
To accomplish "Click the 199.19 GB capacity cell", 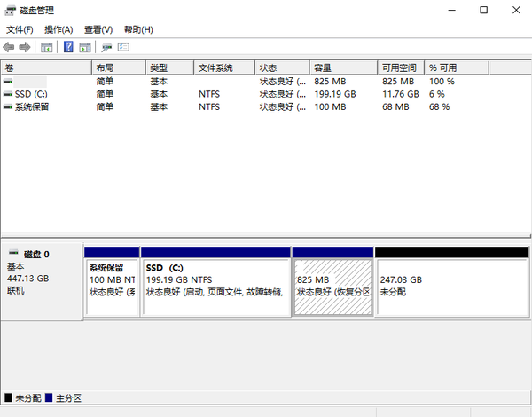I will [x=335, y=94].
